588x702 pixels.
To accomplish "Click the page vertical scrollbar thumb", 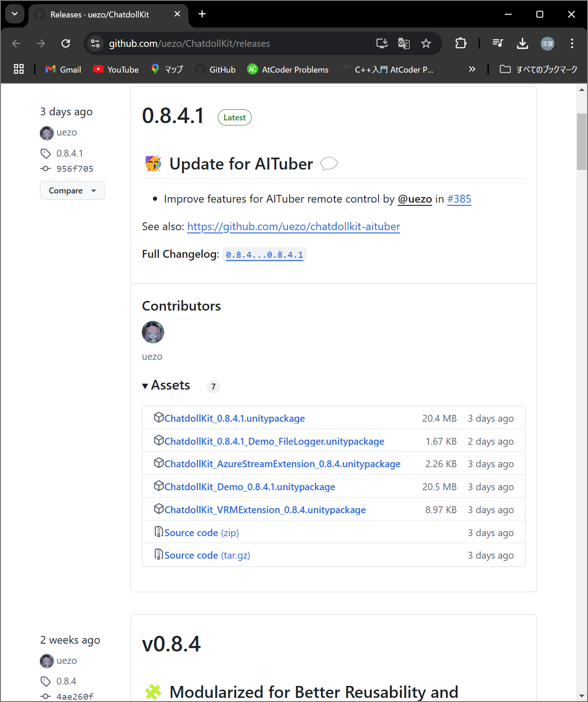I will tap(582, 142).
